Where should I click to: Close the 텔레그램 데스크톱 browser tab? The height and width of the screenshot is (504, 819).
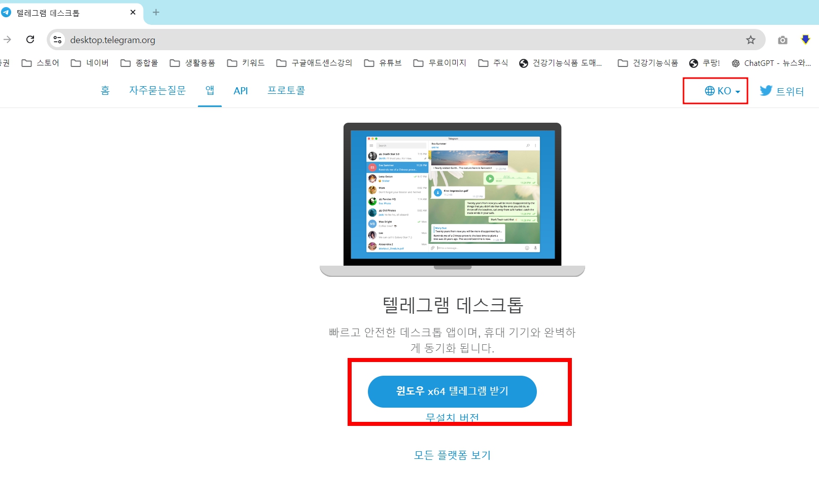[x=133, y=12]
